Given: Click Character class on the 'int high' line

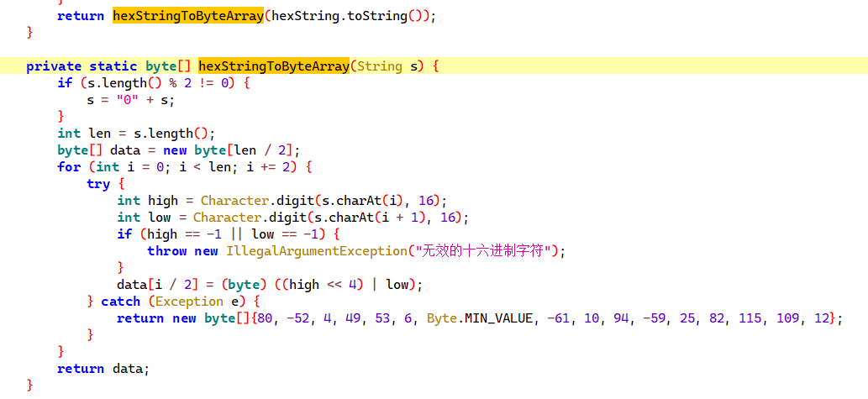Looking at the screenshot, I should (x=234, y=200).
